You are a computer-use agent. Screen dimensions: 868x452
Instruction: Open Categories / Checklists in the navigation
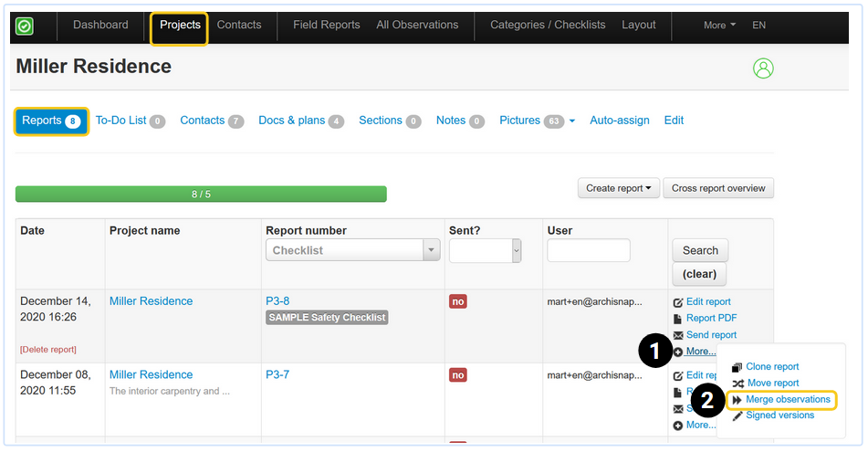[x=548, y=25]
